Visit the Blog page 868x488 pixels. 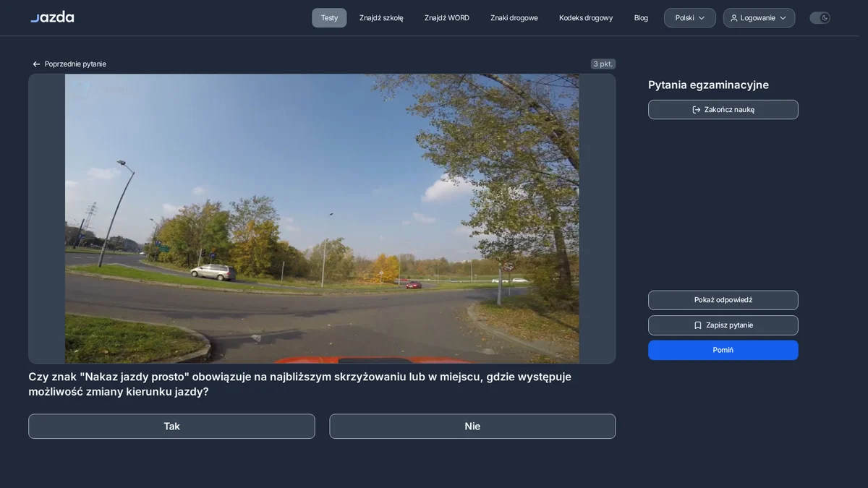641,18
